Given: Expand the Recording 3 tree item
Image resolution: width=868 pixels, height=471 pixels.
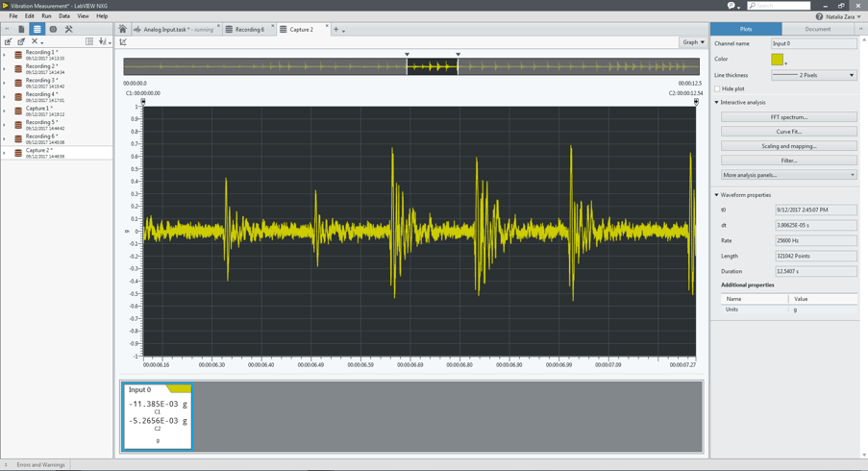Looking at the screenshot, I should click(5, 83).
